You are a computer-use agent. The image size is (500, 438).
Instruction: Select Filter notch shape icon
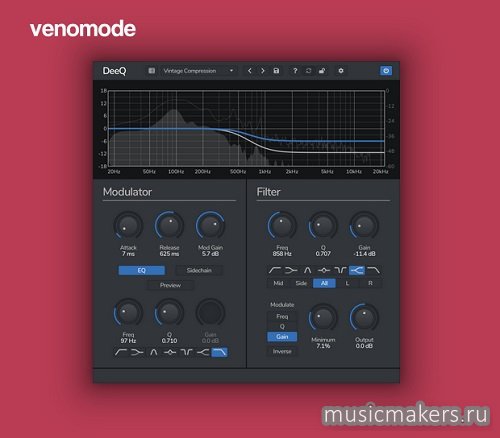(x=340, y=270)
